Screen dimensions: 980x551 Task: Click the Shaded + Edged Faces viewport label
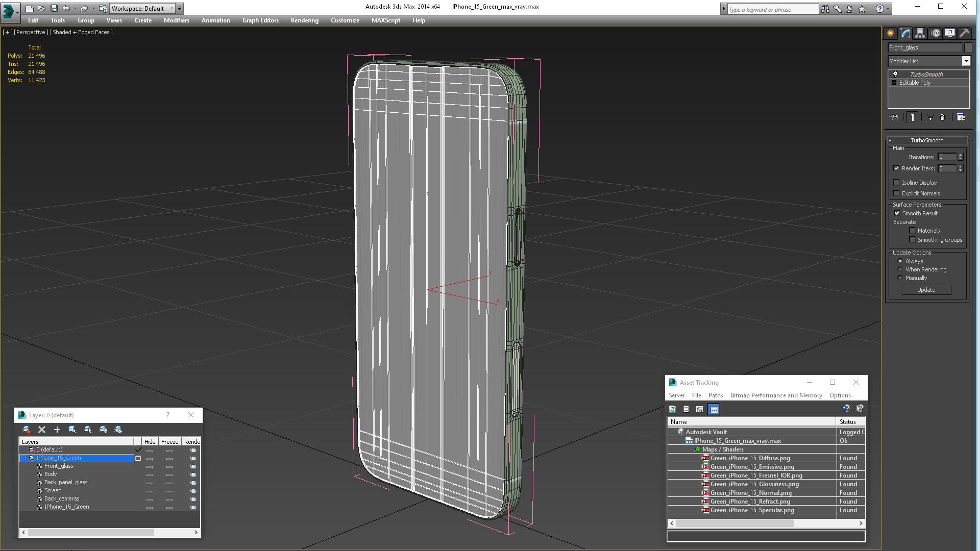81,32
